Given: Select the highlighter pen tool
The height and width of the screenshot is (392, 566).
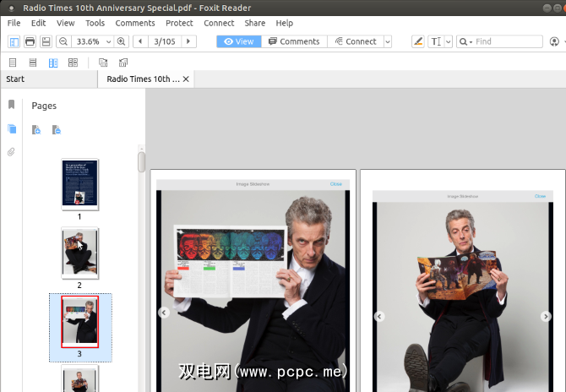Looking at the screenshot, I should (x=418, y=41).
